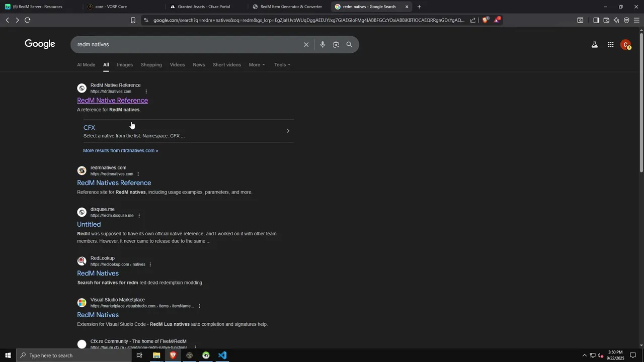Open Search Labs flask icon
Viewport: 644px width, 362px height.
[595, 45]
